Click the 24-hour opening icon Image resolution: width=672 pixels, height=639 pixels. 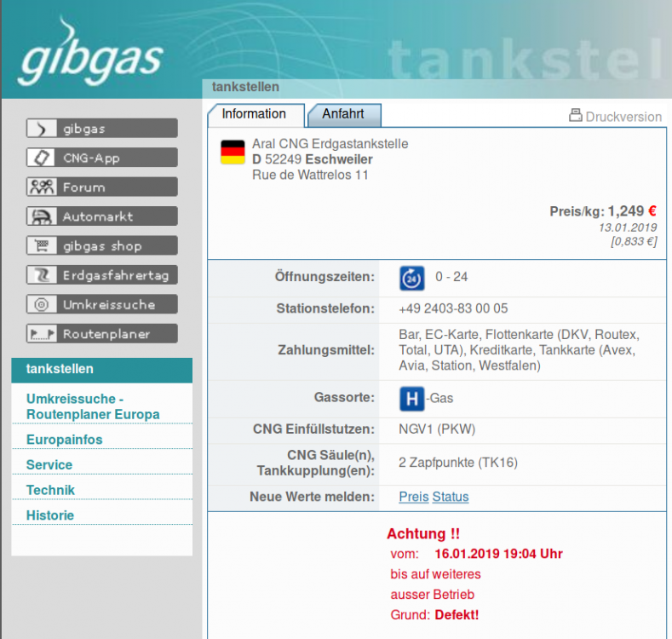pyautogui.click(x=412, y=279)
